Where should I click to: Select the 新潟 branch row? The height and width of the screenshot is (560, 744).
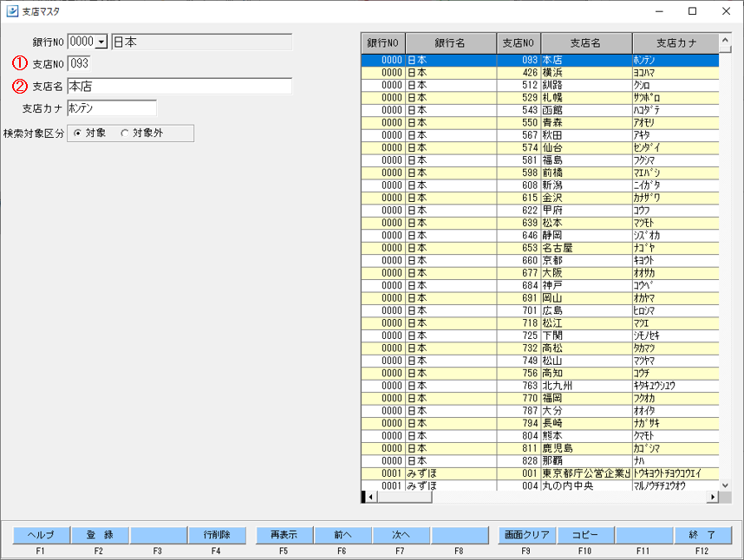point(540,185)
